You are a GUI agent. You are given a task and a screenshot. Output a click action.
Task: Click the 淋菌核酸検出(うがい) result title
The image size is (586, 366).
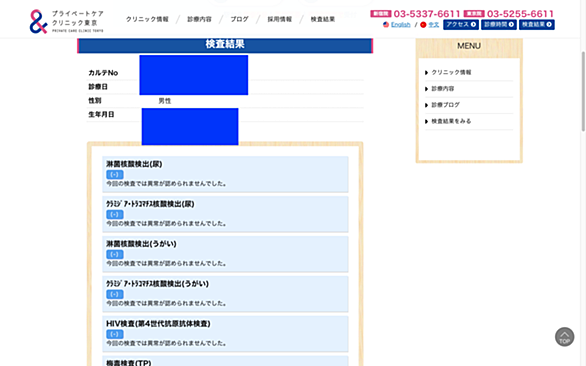(x=141, y=244)
